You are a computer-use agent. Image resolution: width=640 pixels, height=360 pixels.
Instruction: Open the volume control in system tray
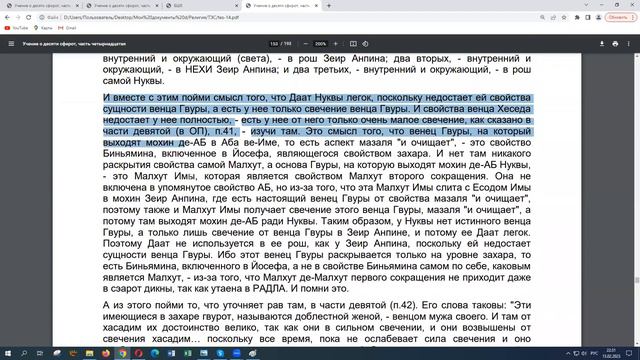[584, 353]
